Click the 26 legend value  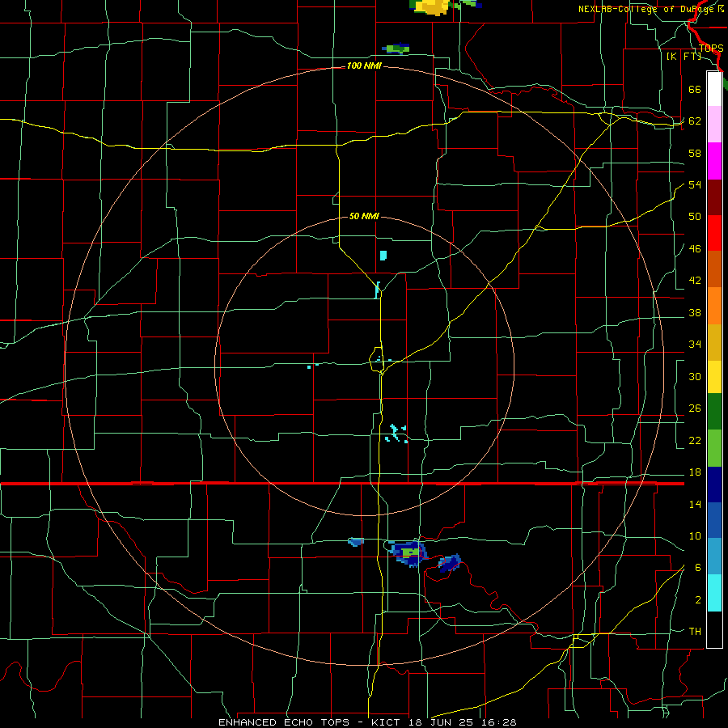pos(695,408)
